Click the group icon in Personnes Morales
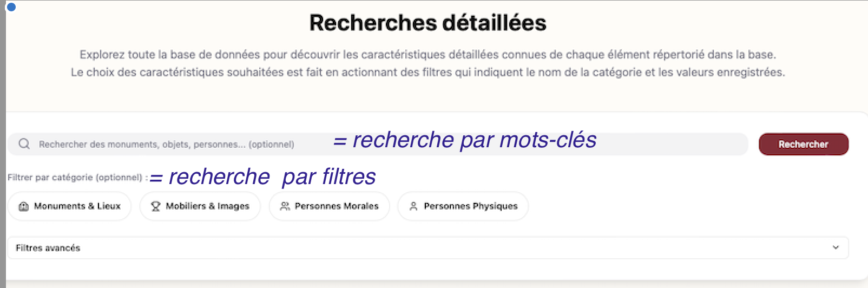This screenshot has width=868, height=288. (285, 206)
